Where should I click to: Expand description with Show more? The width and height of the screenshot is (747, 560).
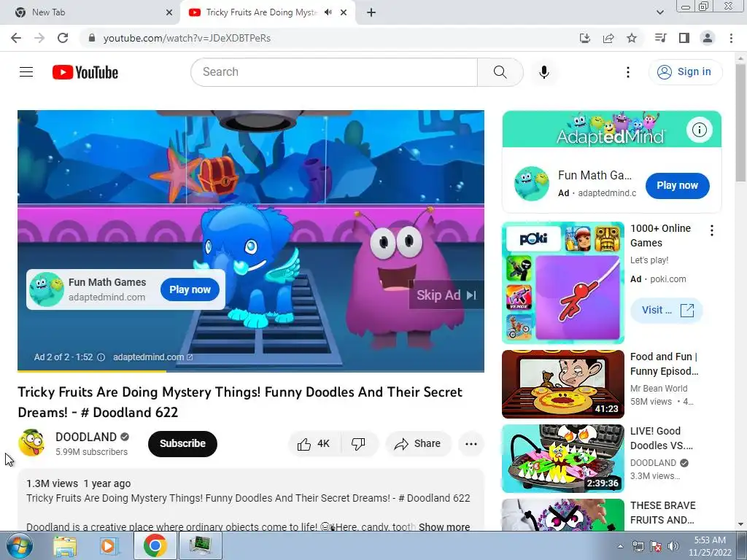444,526
